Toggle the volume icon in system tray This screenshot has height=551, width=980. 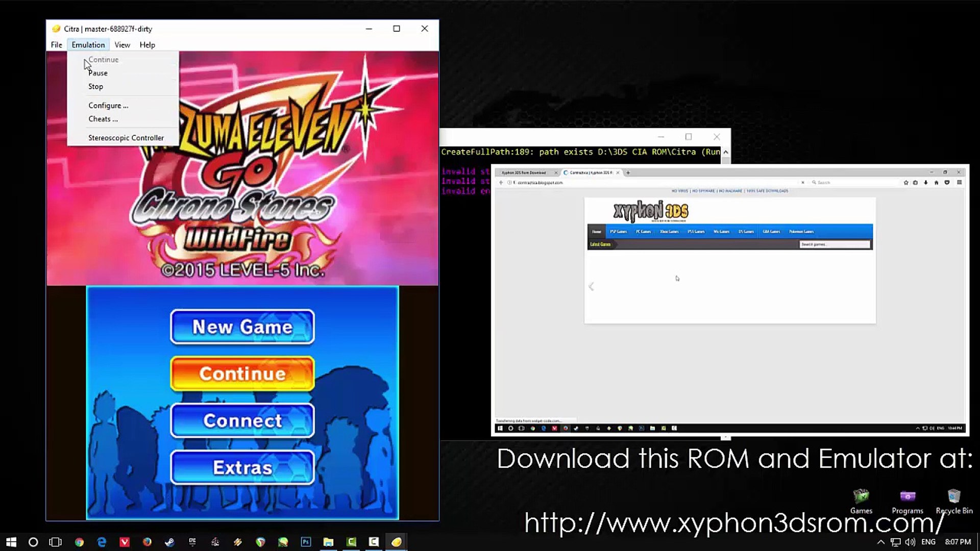tap(910, 542)
